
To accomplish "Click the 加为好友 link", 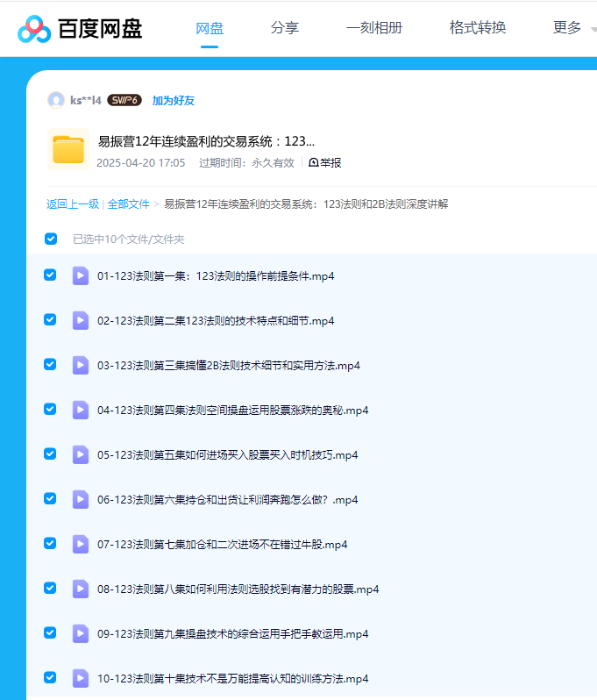I will pos(174,101).
